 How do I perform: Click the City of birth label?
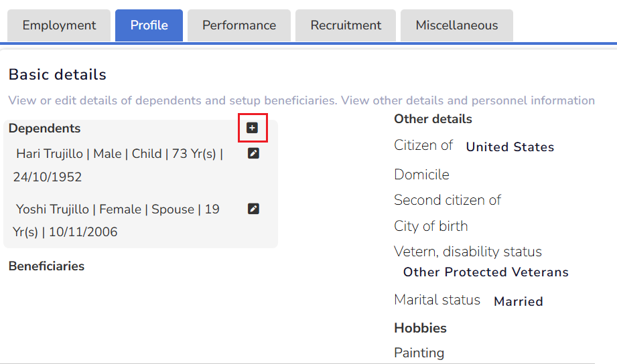pyautogui.click(x=431, y=226)
